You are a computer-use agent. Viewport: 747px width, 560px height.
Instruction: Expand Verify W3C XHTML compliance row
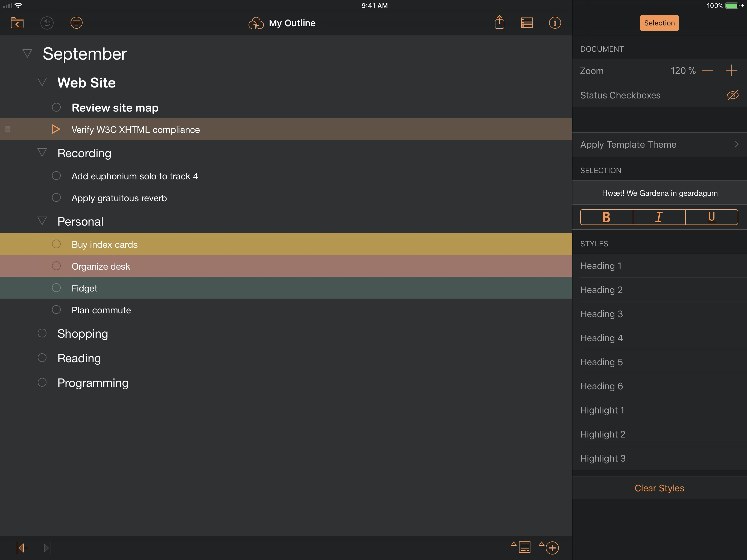[x=56, y=129]
